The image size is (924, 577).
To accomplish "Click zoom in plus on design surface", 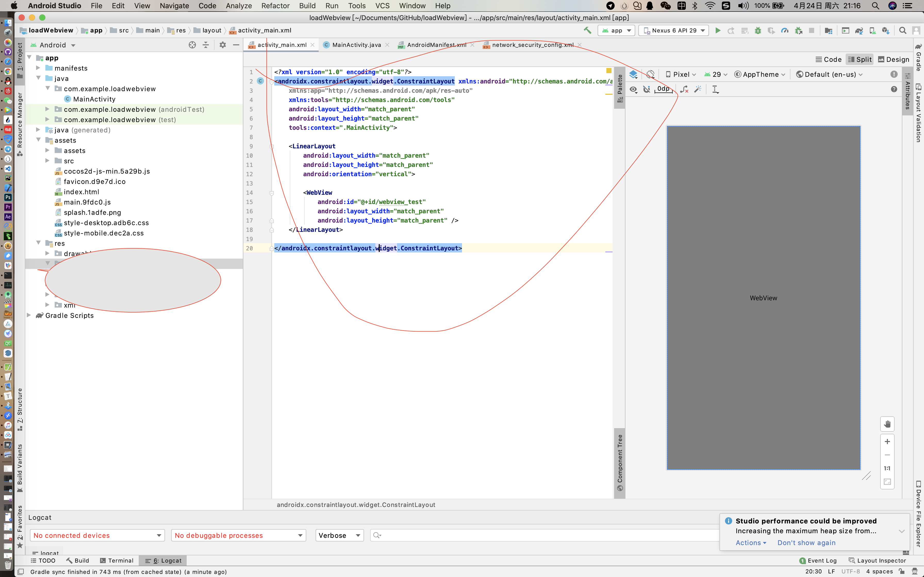I will point(887,442).
